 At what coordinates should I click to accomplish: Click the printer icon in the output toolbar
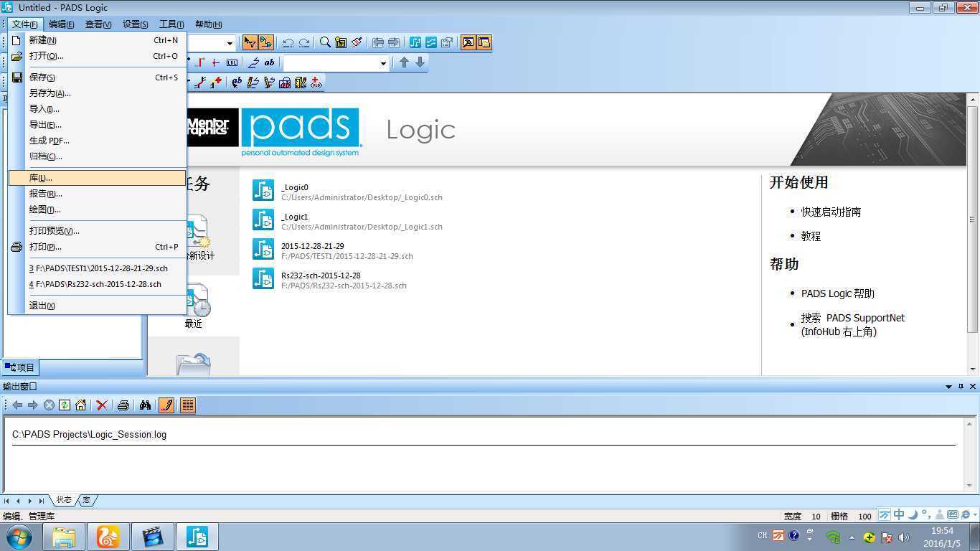123,405
